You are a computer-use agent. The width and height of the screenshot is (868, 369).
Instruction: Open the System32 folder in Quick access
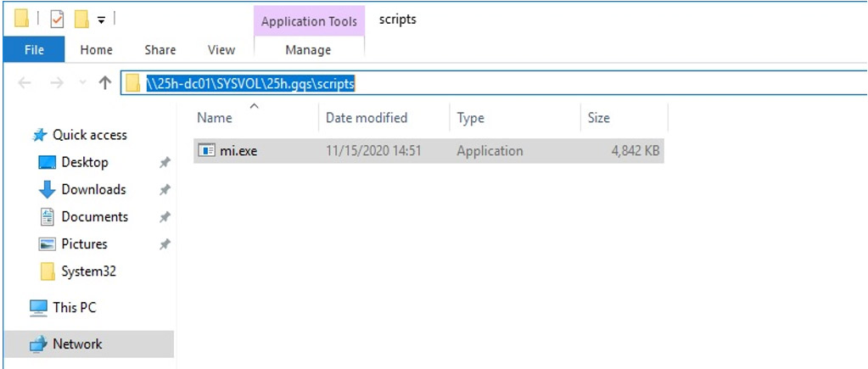coord(88,271)
